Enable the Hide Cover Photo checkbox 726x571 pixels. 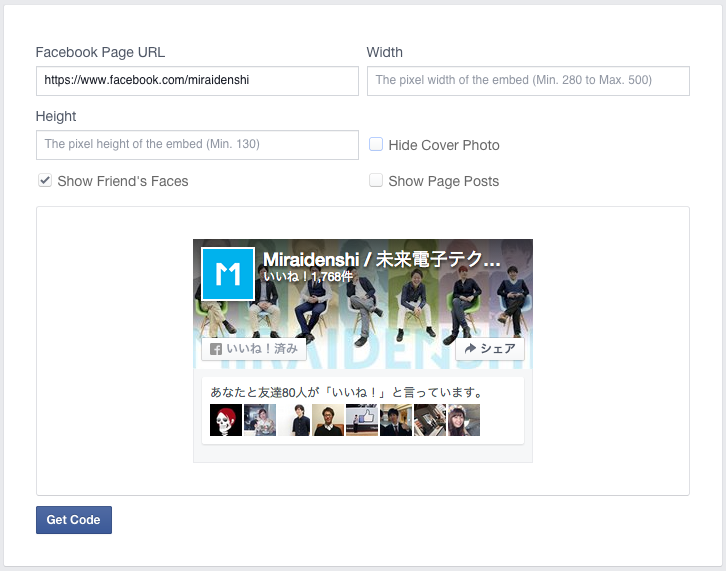(376, 144)
